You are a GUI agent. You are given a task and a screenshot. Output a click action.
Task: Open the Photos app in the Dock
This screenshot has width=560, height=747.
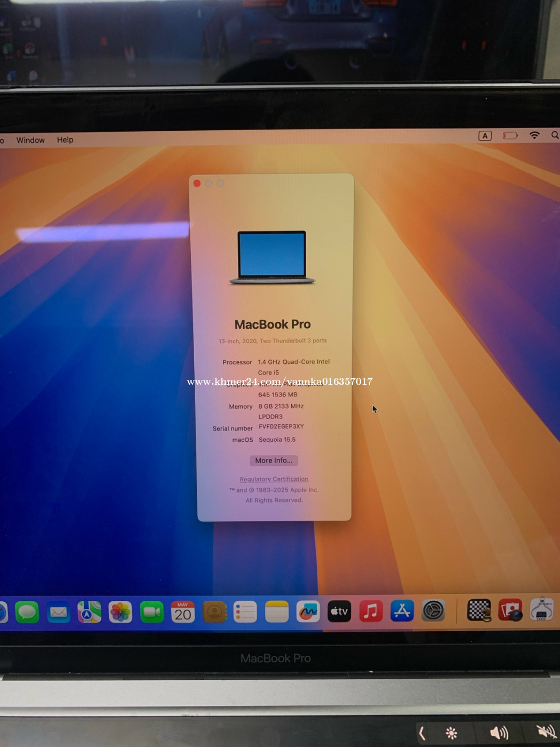121,612
